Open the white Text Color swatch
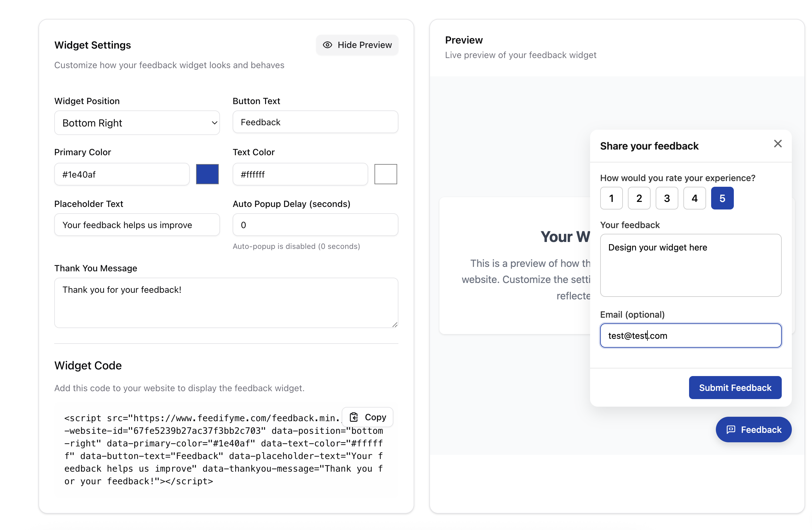 tap(386, 174)
